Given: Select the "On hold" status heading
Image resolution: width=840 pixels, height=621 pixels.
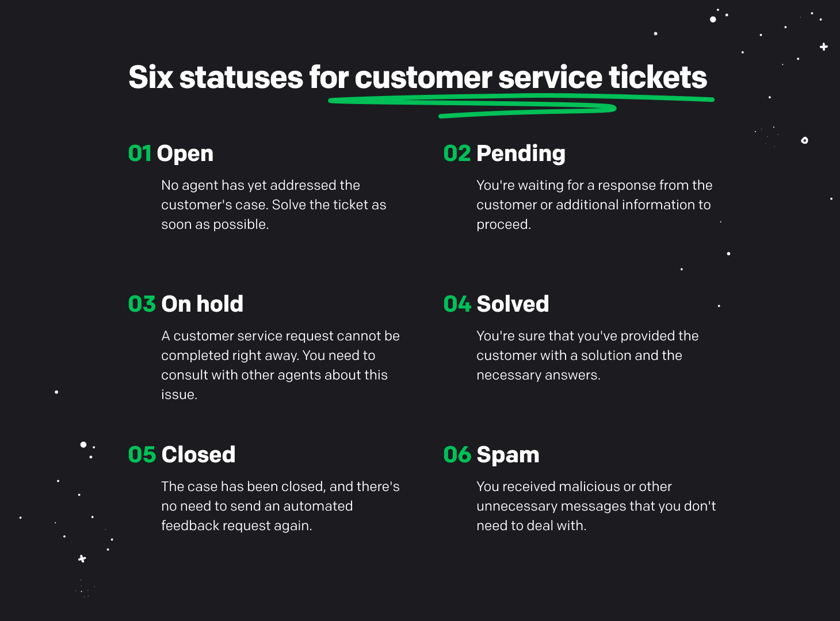Looking at the screenshot, I should 202,304.
